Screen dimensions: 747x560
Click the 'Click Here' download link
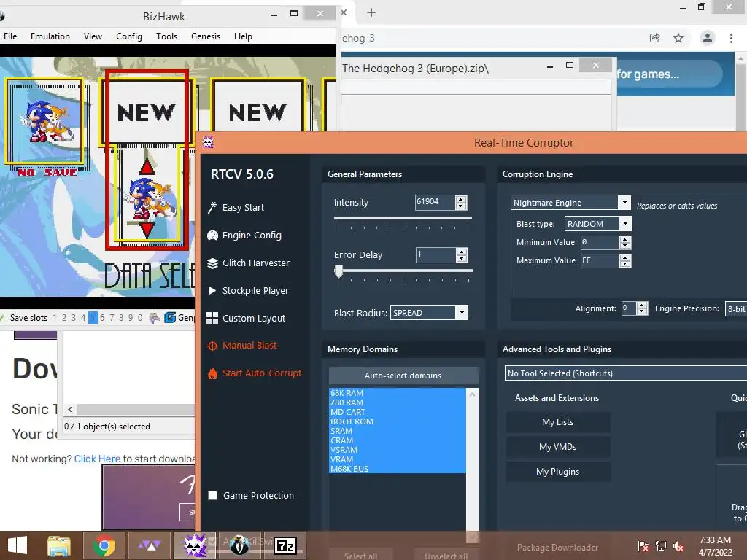coord(97,459)
